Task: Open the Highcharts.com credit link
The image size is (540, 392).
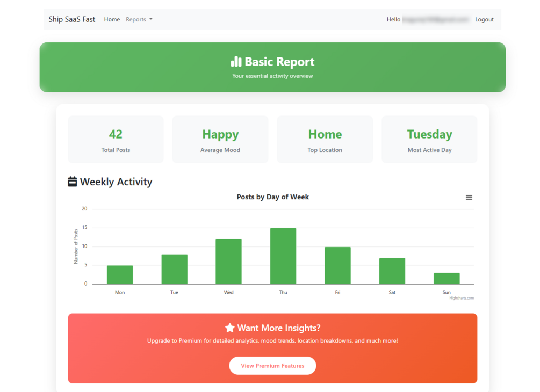Action: 462,298
